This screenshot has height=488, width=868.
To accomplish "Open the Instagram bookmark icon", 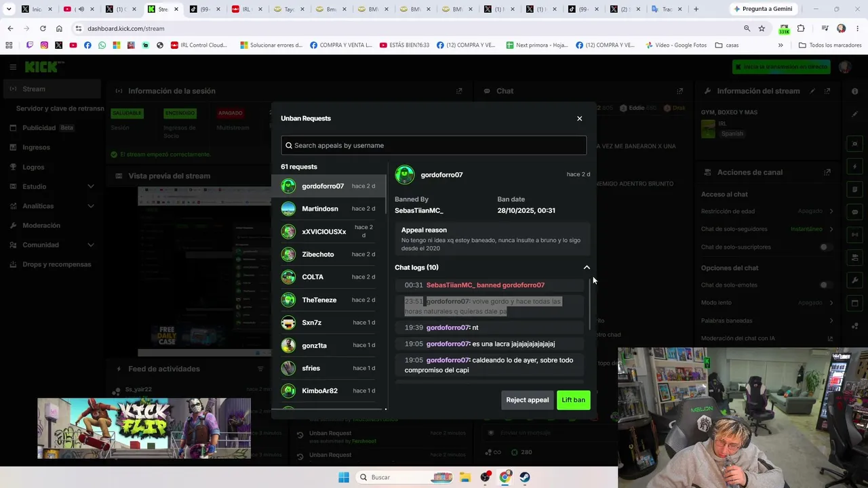I will [x=44, y=45].
